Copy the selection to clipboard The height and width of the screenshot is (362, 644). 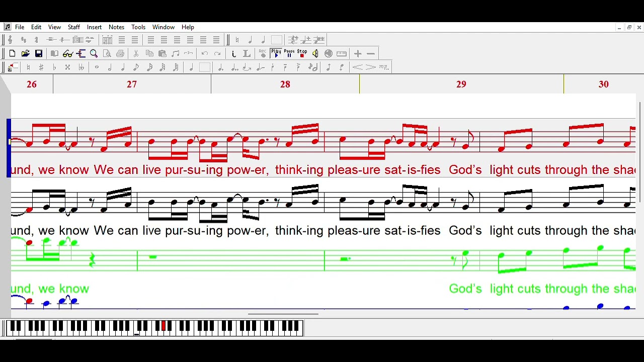click(x=149, y=53)
